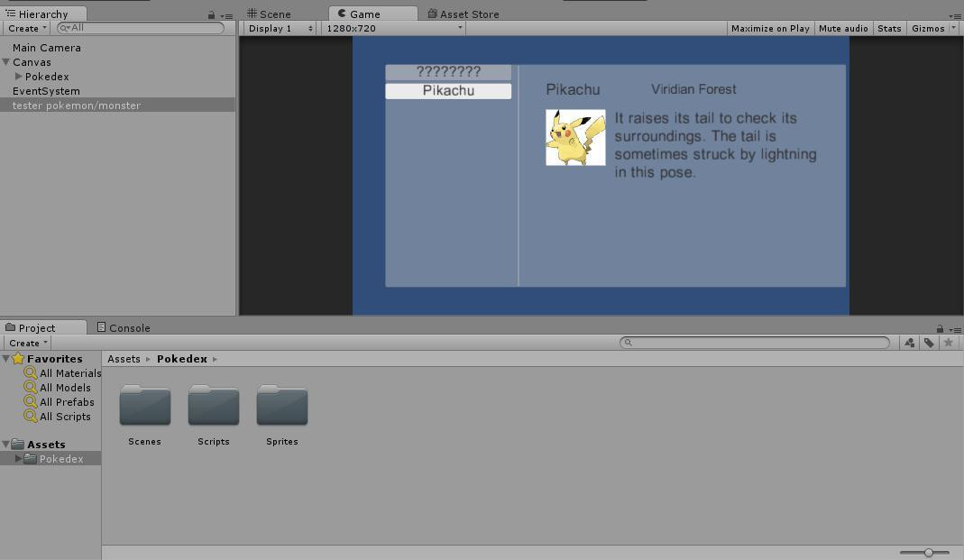Image resolution: width=964 pixels, height=560 pixels.
Task: Open the Game view panel options menu
Action: pos(955,16)
